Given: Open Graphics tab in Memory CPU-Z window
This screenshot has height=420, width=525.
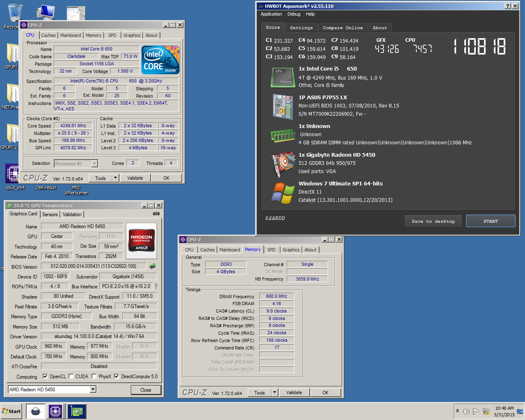Looking at the screenshot, I should pyautogui.click(x=291, y=250).
